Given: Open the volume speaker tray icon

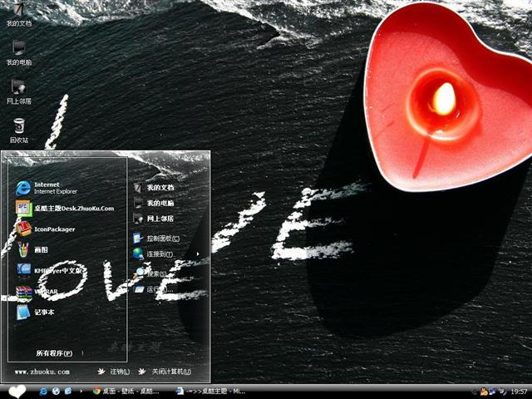Looking at the screenshot, I should 502,392.
